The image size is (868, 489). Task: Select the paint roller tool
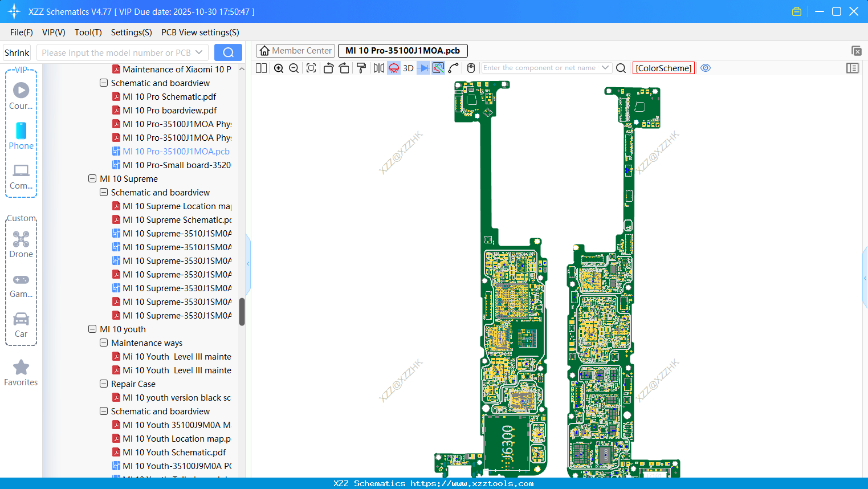361,68
